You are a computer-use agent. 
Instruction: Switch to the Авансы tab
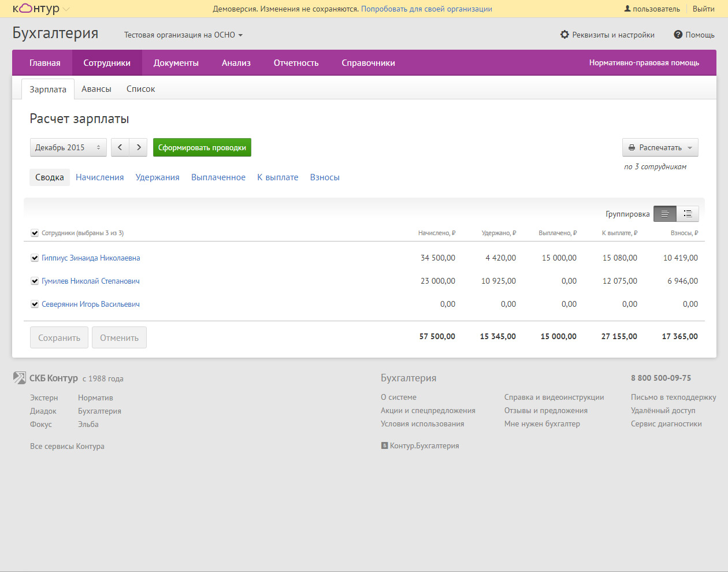(x=96, y=89)
